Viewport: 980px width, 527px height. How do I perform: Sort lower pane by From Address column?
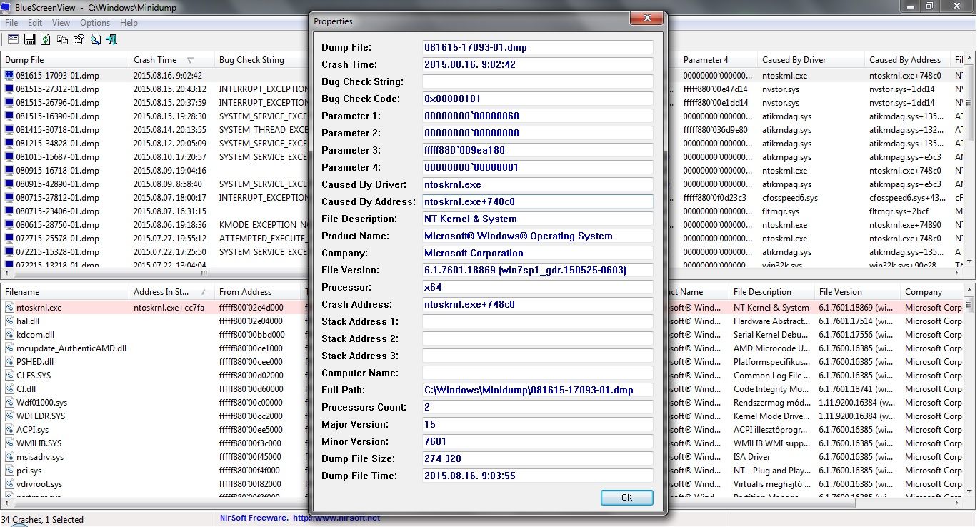(x=257, y=292)
